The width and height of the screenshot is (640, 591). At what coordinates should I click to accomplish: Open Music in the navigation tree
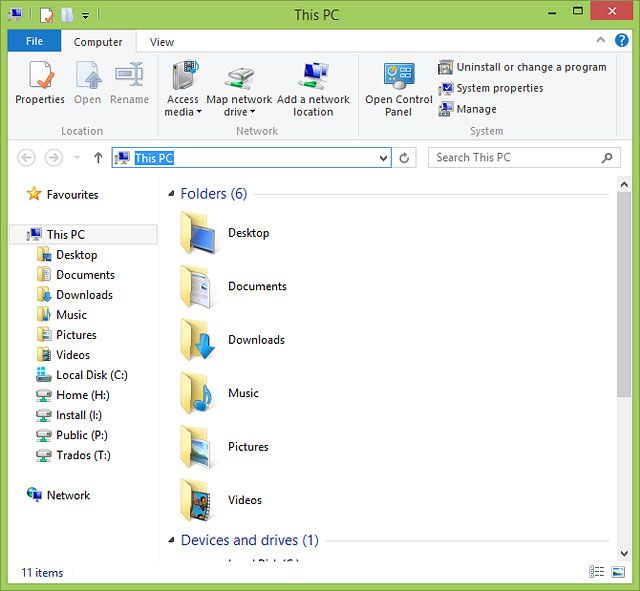62,315
